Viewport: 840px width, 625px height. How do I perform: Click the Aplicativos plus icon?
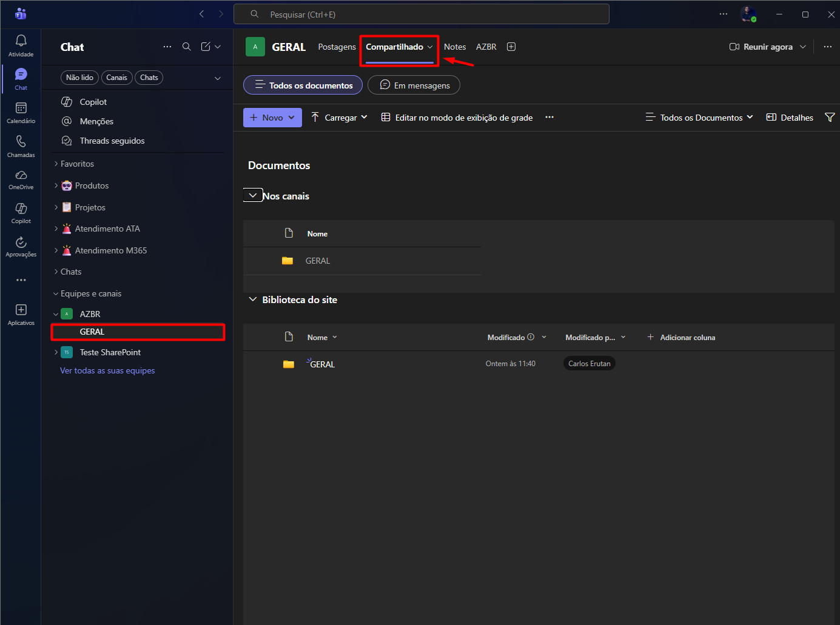tap(21, 310)
